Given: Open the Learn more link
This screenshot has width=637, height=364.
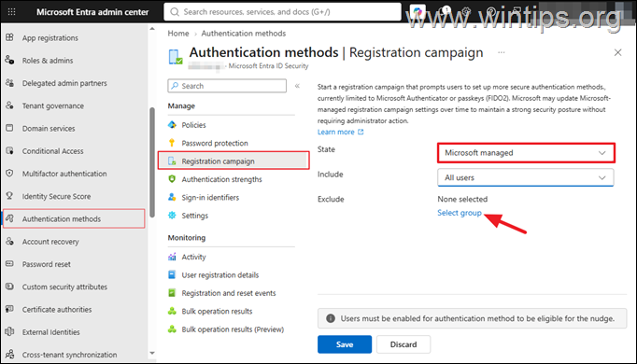Looking at the screenshot, I should point(340,132).
